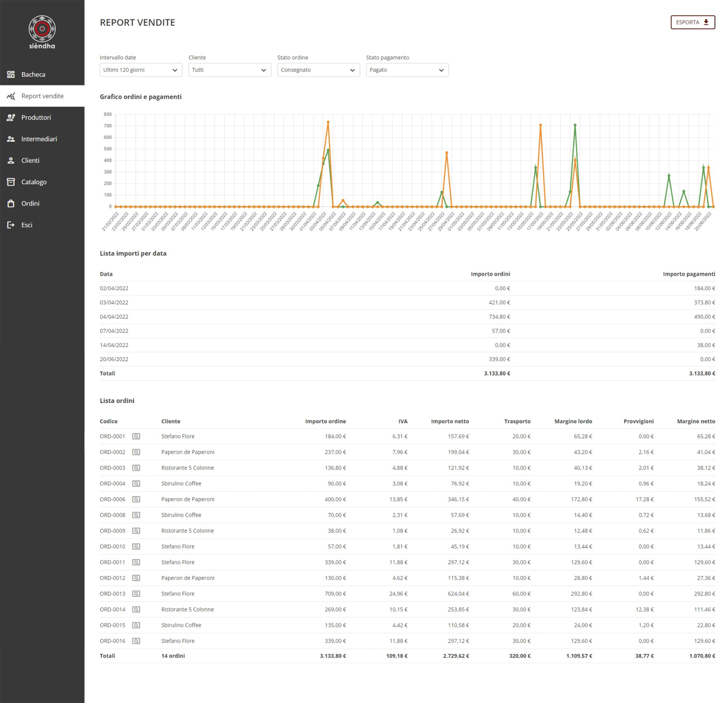Navigate to Produttori section
This screenshot has height=703, width=728.
(x=42, y=117)
